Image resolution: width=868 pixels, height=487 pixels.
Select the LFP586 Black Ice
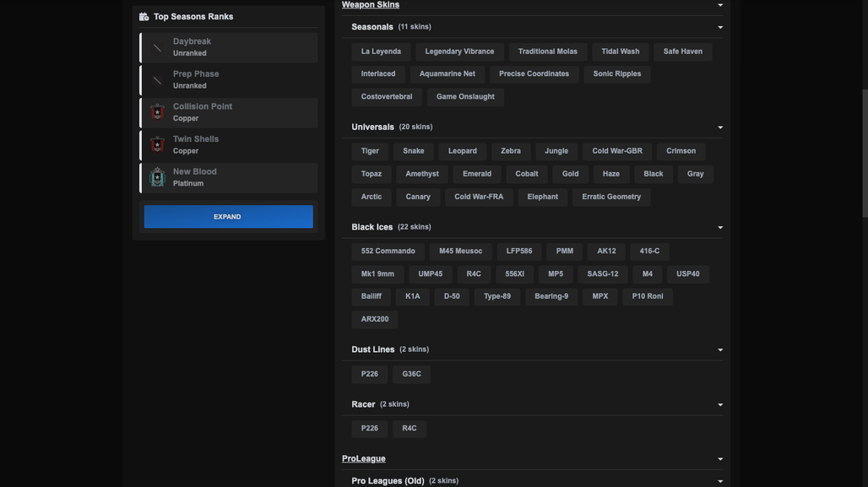(x=519, y=252)
